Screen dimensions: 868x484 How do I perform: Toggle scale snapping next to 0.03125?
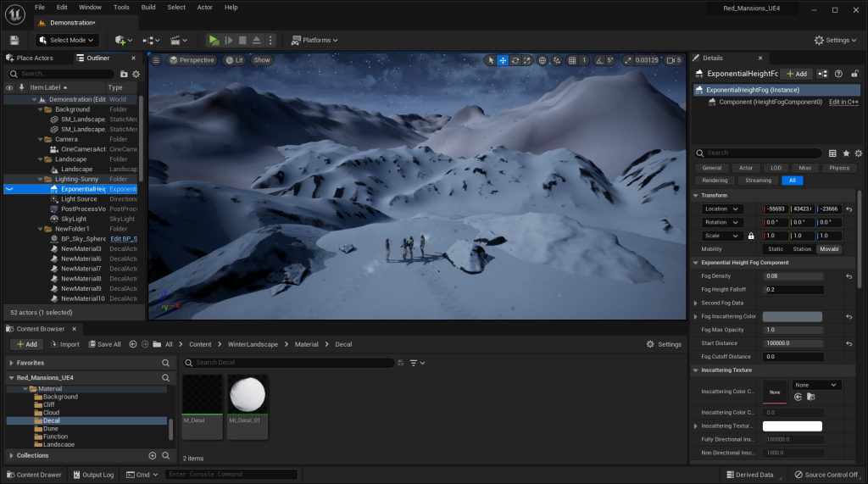(x=627, y=60)
